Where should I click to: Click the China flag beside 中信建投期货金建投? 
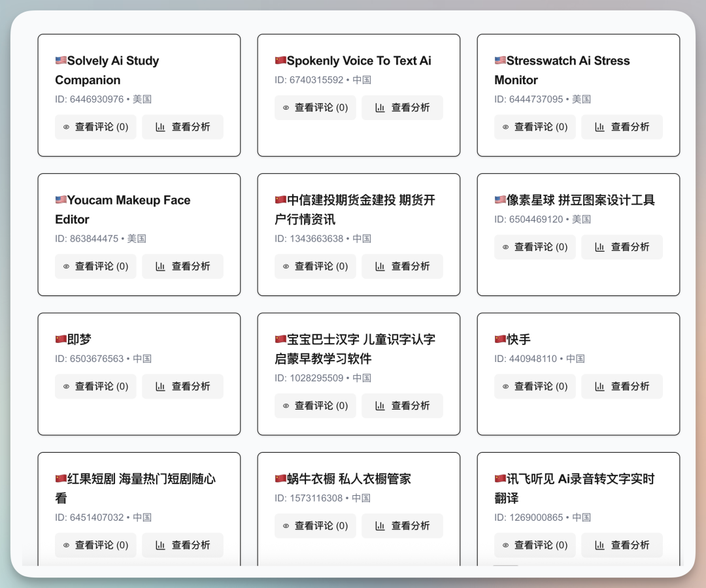(x=280, y=200)
